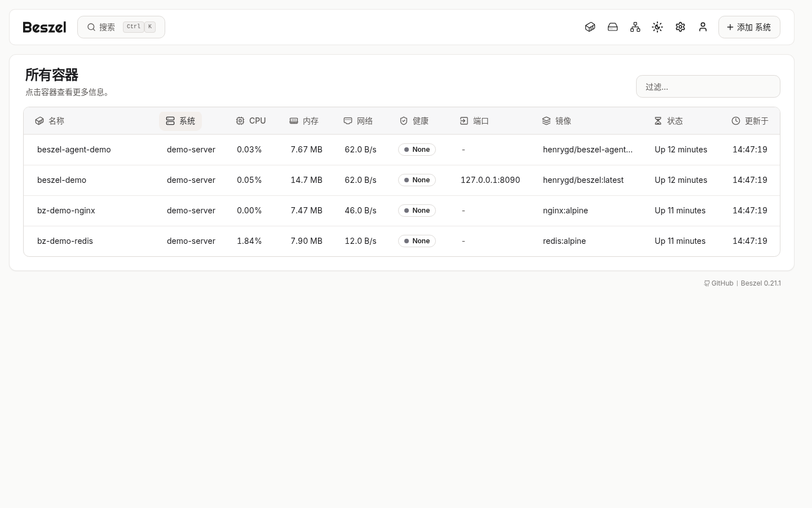Image resolution: width=812 pixels, height=508 pixels.
Task: Open the beszel-demo container row
Action: tap(401, 180)
